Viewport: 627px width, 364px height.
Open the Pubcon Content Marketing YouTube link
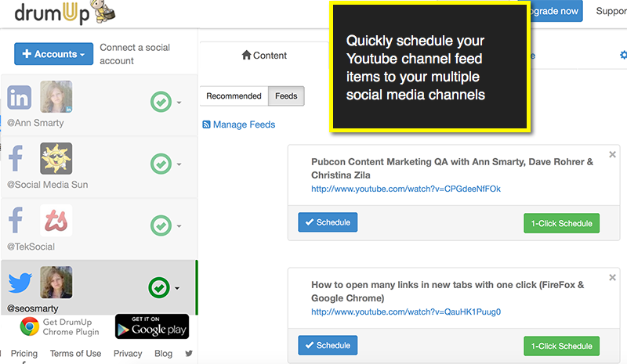click(406, 189)
